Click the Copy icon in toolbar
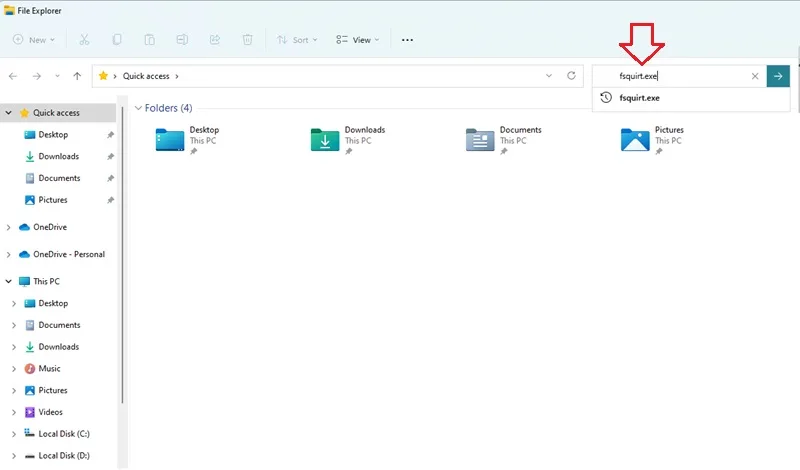The width and height of the screenshot is (800, 470). pyautogui.click(x=117, y=40)
